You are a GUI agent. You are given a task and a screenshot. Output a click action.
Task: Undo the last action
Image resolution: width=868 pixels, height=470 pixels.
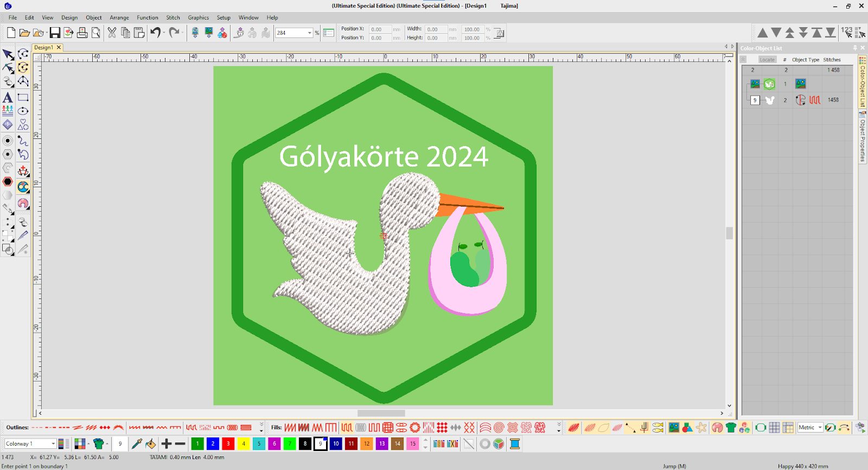coord(155,33)
